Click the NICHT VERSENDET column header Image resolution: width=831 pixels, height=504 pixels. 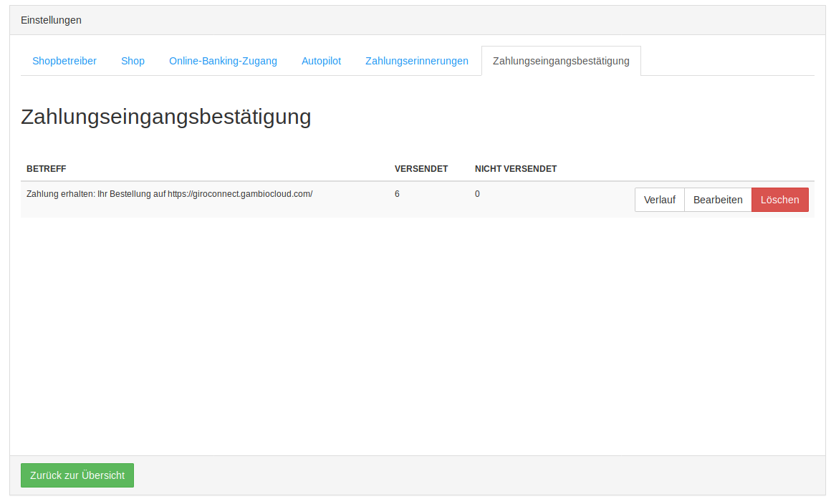pos(516,169)
